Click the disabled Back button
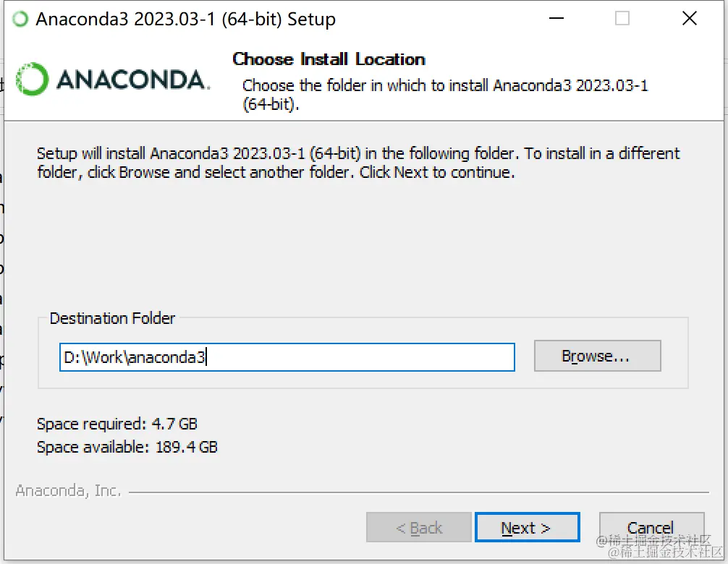 tap(418, 527)
